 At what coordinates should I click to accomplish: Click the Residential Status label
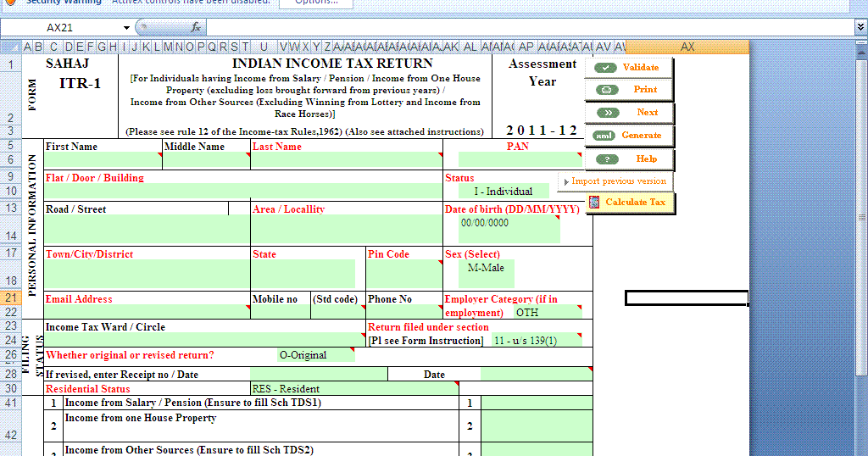coord(87,388)
